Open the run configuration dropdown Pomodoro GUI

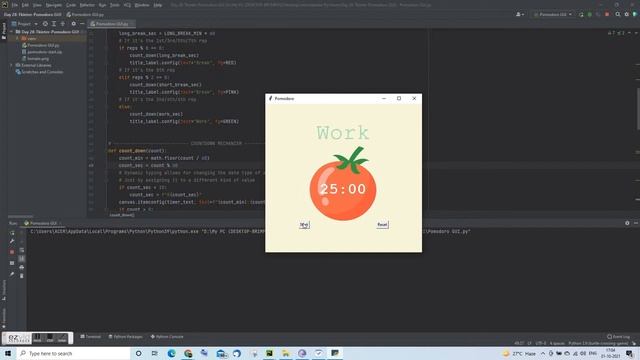[x=553, y=14]
